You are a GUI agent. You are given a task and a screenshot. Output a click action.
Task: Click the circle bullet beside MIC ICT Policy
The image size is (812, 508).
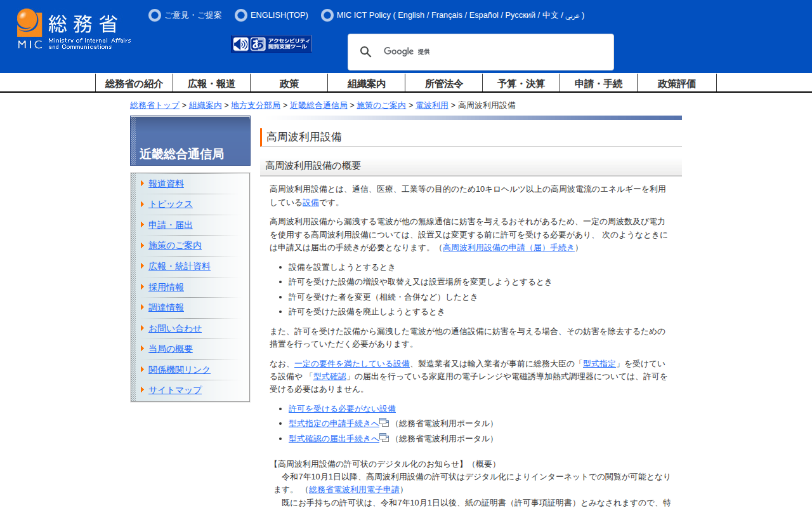(x=327, y=15)
